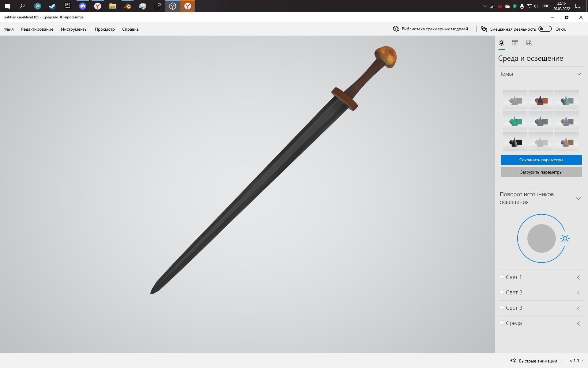Select the Свет 2 radio button
The height and width of the screenshot is (368, 588).
point(502,292)
